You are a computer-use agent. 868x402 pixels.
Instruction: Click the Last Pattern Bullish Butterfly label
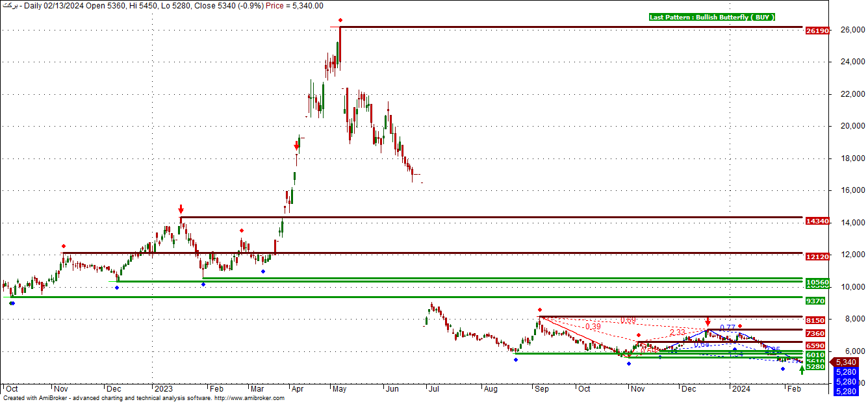click(712, 18)
